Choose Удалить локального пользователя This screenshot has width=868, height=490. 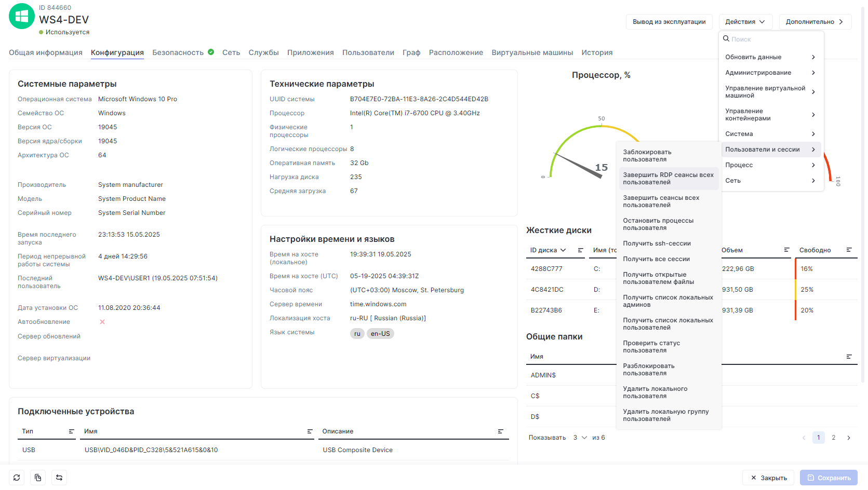[x=669, y=392]
